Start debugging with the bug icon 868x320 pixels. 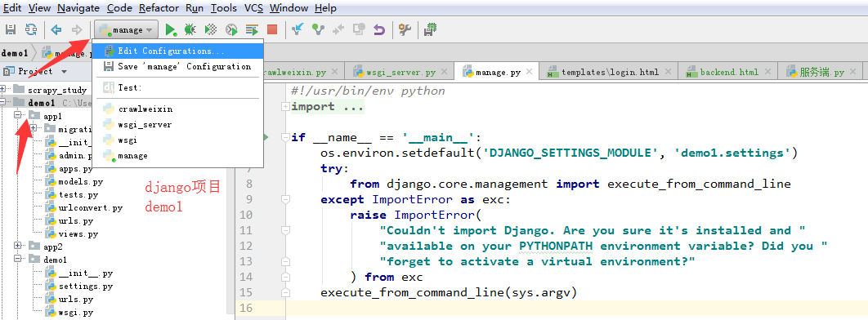[x=190, y=30]
